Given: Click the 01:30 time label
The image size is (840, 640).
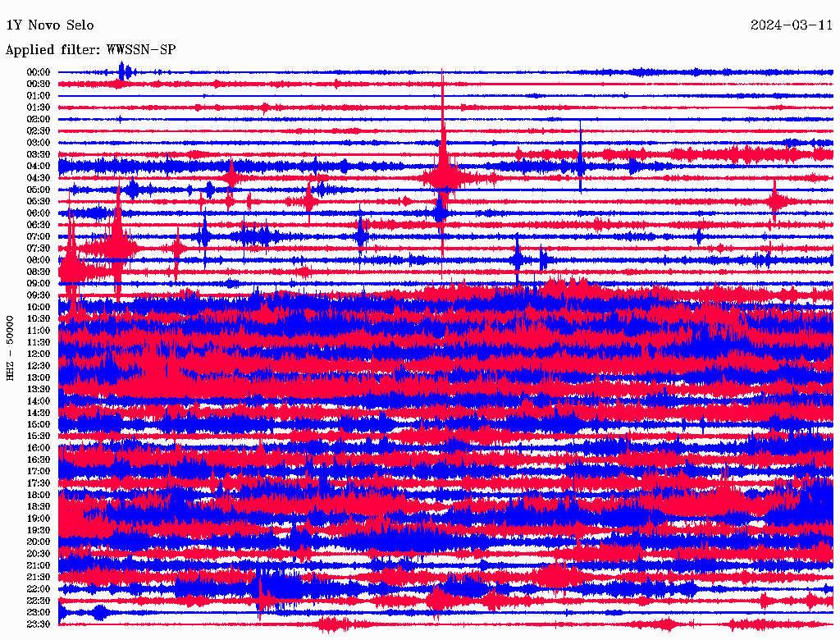Looking at the screenshot, I should pos(39,107).
